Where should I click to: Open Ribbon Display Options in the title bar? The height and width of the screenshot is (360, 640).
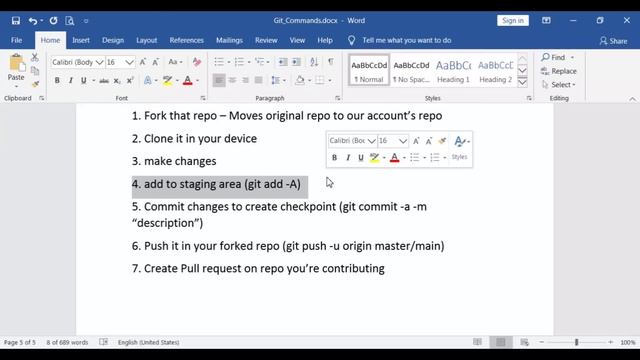[x=546, y=20]
